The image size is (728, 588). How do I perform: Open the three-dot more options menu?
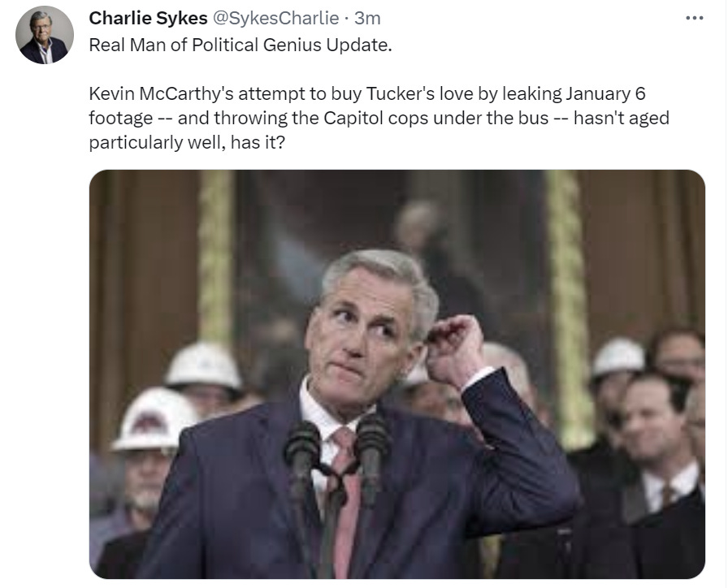[694, 19]
